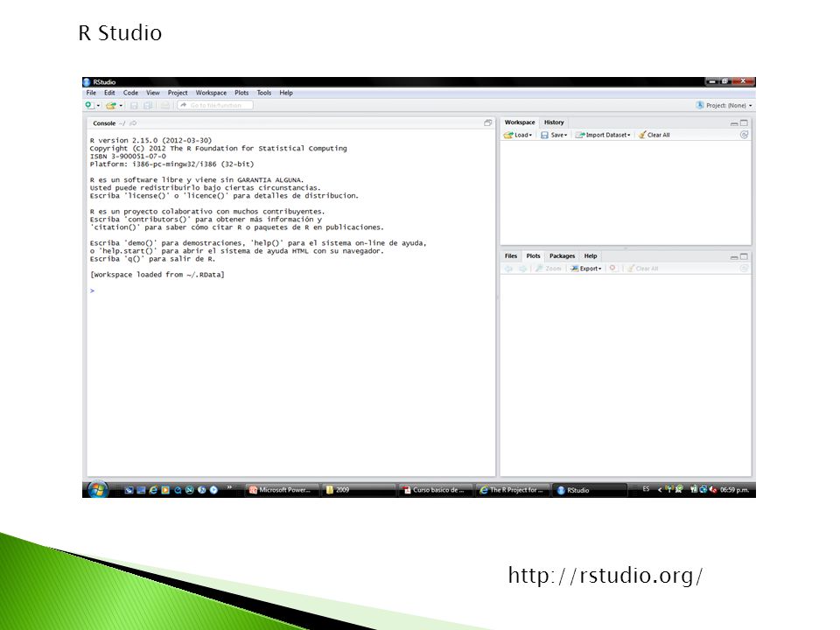Click the 06:59 p.m. taskbar clock
The image size is (840, 630).
pyautogui.click(x=734, y=490)
